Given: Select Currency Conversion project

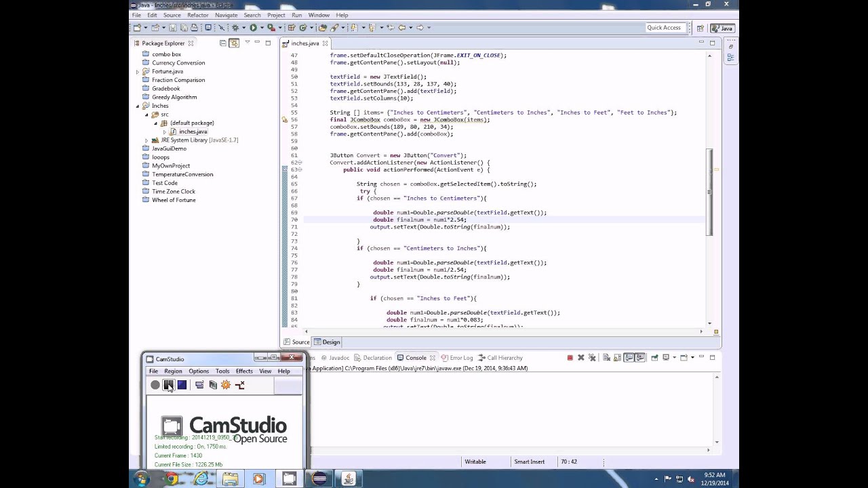Looking at the screenshot, I should [178, 63].
